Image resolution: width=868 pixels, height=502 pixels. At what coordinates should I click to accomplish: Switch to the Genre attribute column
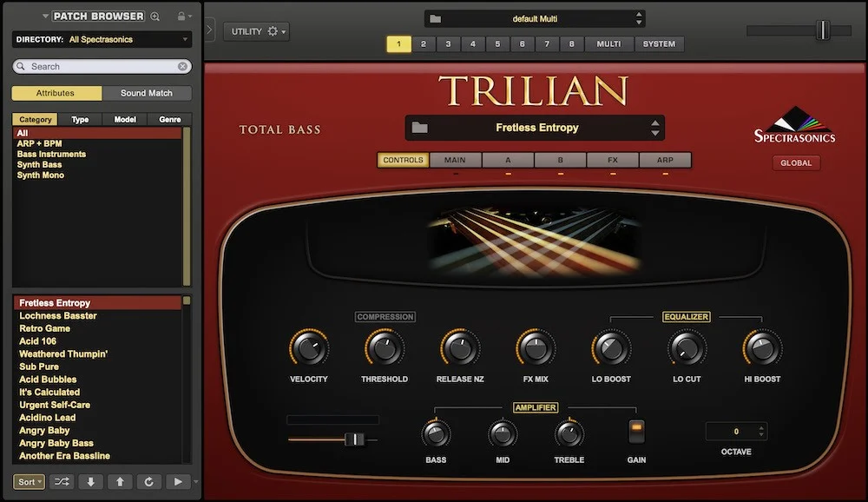[x=170, y=119]
